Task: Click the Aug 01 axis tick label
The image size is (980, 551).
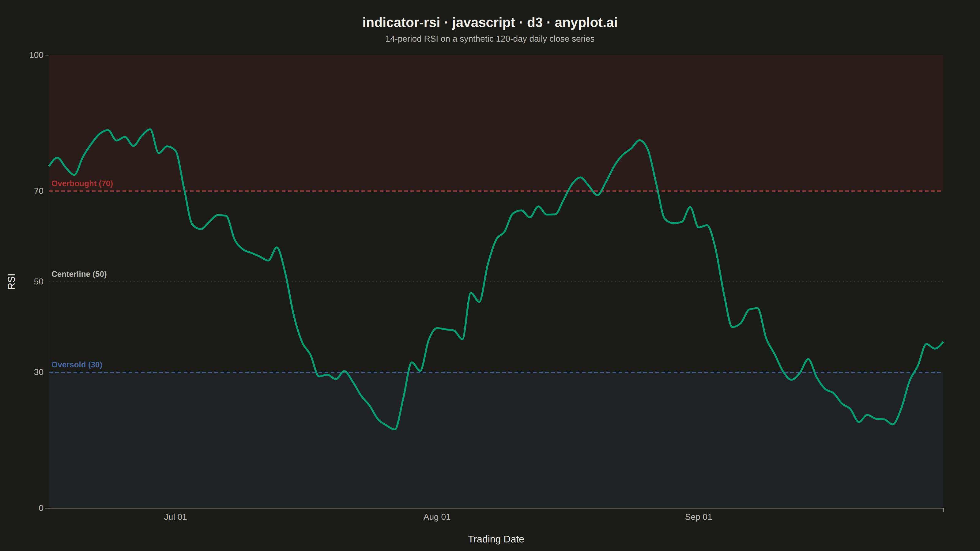Action: coord(437,517)
